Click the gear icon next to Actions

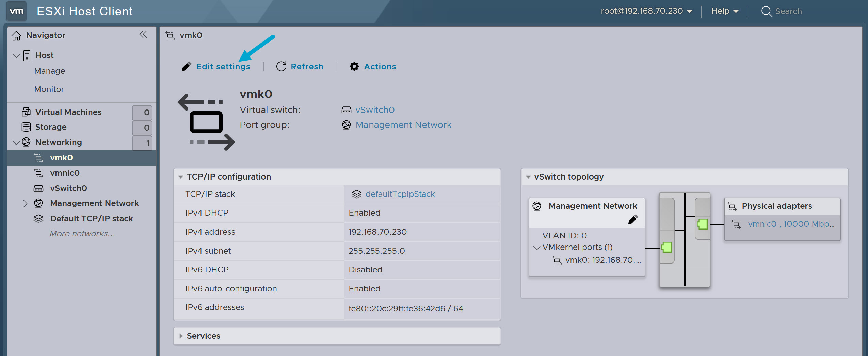point(354,66)
